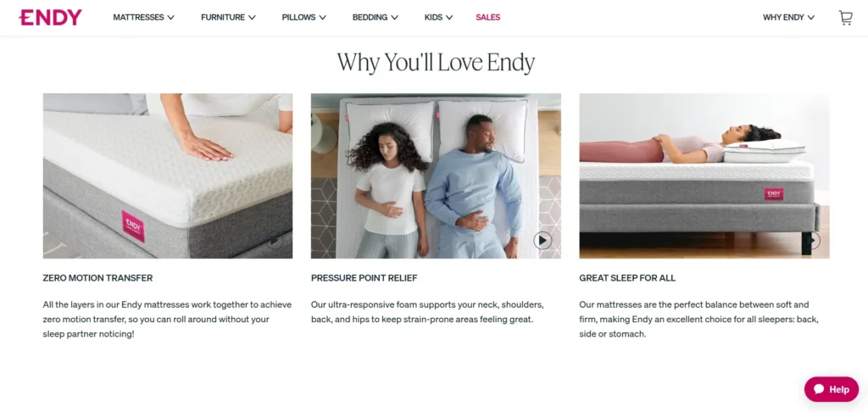
Task: Click the Great Sleep For All heading
Action: pos(627,278)
